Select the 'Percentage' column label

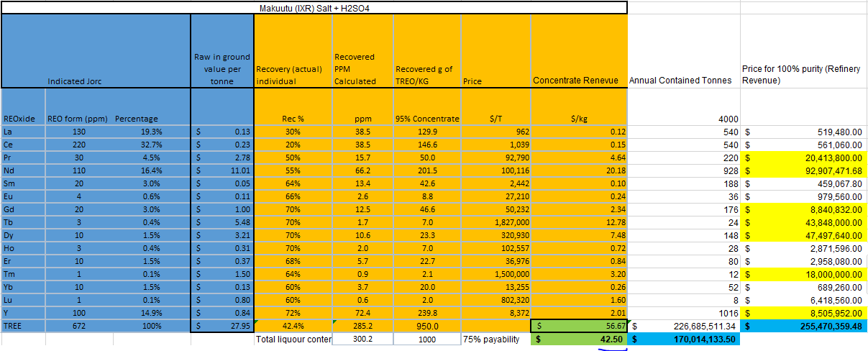[x=137, y=119]
